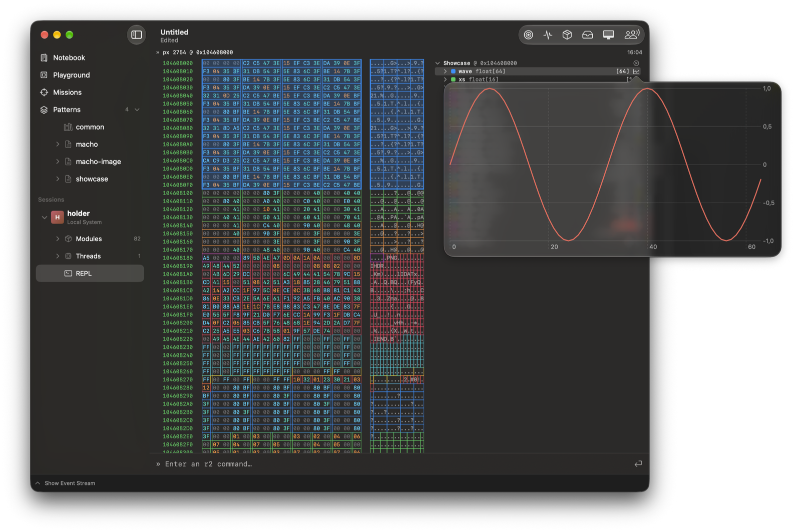Expand the macho-image pattern
The height and width of the screenshot is (532, 801).
point(58,162)
